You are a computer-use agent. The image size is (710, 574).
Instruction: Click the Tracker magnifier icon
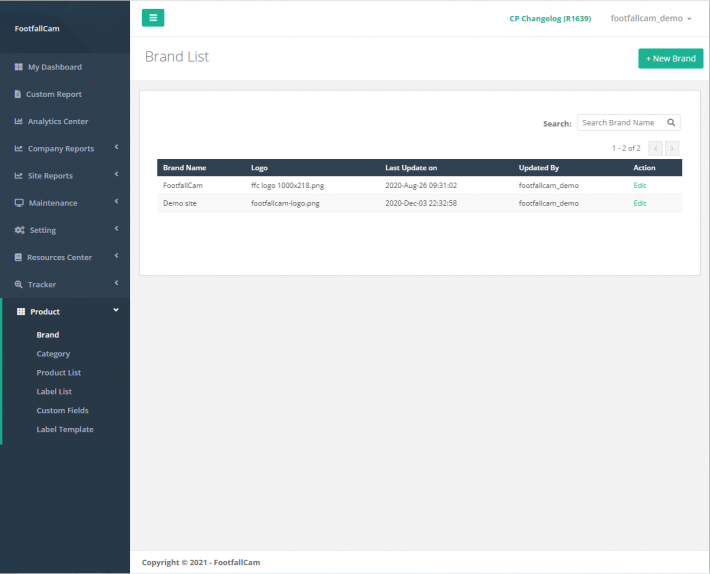click(x=19, y=284)
